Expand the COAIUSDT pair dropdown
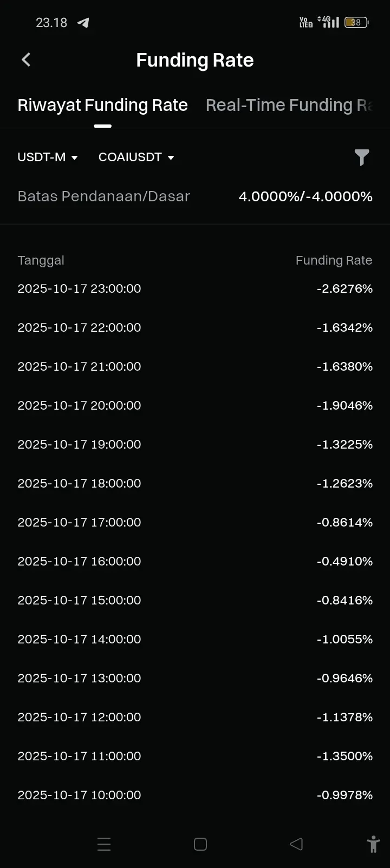The width and height of the screenshot is (390, 868). (x=136, y=157)
